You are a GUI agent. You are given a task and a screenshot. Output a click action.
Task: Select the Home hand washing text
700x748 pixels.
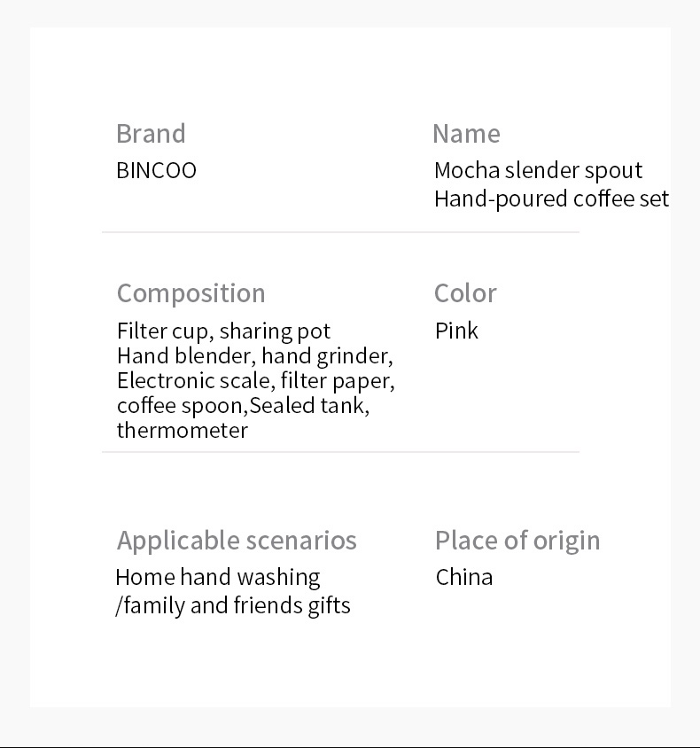(x=218, y=577)
